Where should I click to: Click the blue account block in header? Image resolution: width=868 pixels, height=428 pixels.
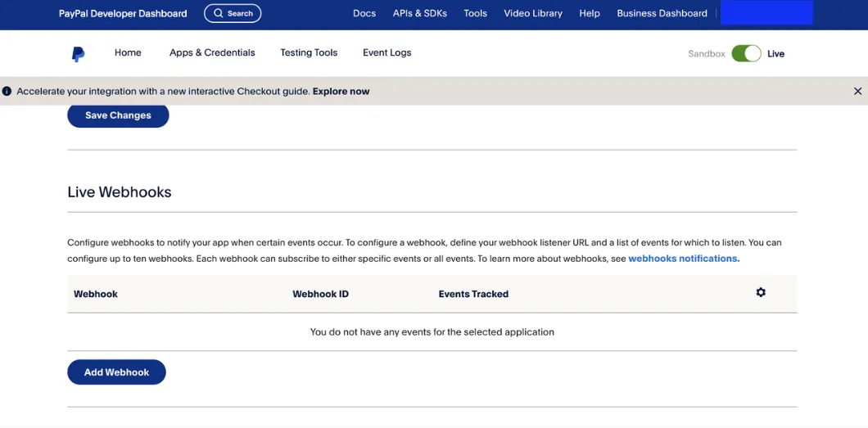point(766,13)
